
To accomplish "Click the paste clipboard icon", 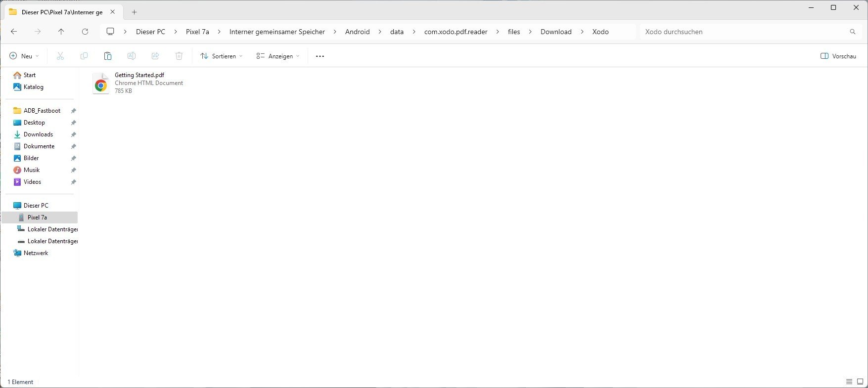I will 108,56.
